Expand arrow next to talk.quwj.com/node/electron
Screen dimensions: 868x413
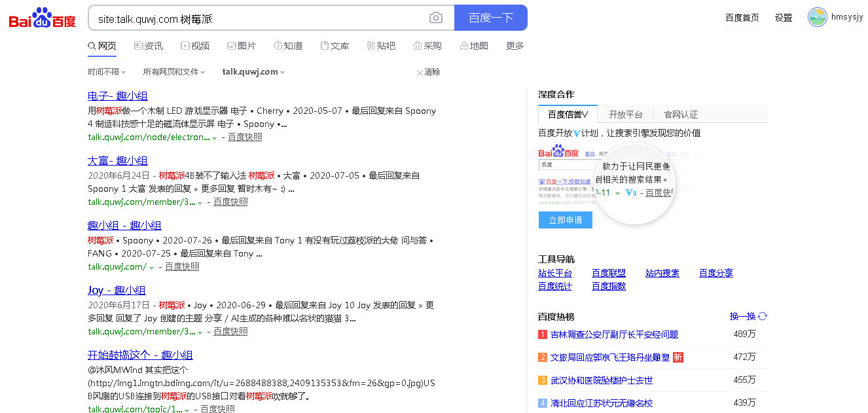point(215,138)
